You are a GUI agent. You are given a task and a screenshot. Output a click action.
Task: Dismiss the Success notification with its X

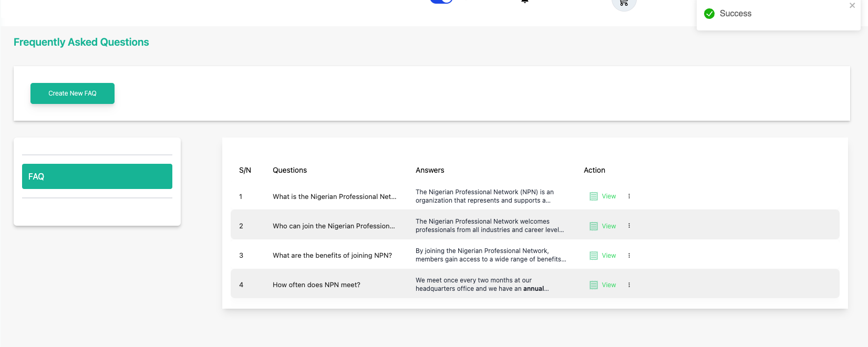pyautogui.click(x=852, y=5)
